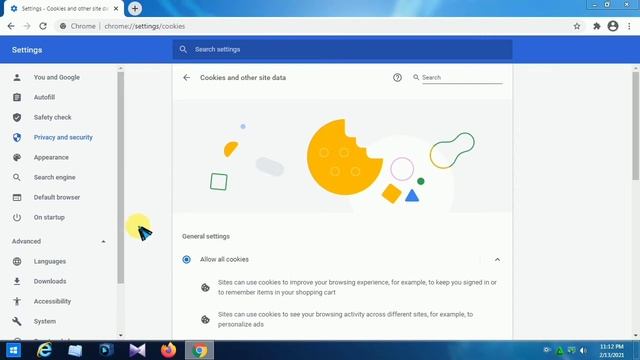Launch Firefox from the taskbar
The image size is (640, 360).
(x=168, y=350)
